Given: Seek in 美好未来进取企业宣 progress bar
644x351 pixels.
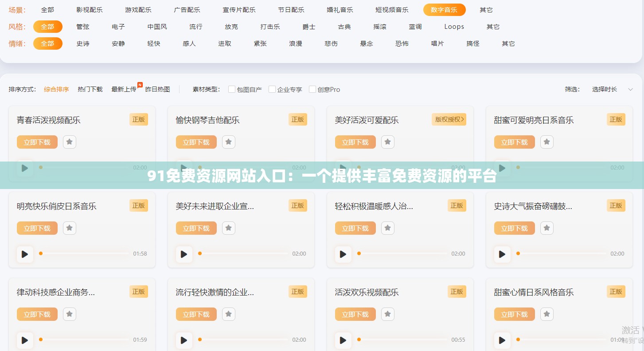Looking at the screenshot, I should pos(243,253).
